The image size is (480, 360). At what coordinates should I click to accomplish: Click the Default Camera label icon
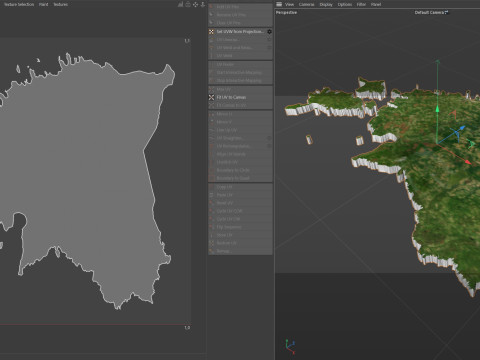447,12
